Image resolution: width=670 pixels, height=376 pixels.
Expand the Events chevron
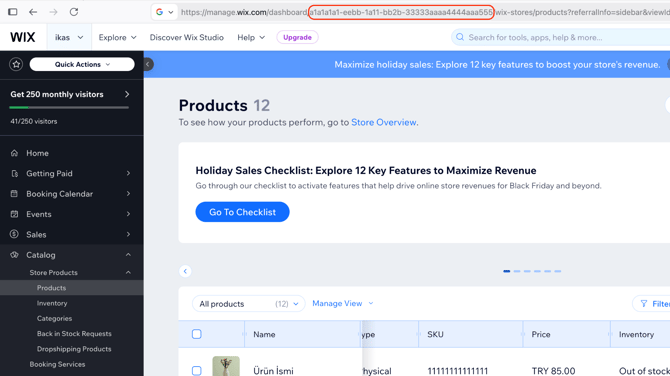(x=128, y=214)
